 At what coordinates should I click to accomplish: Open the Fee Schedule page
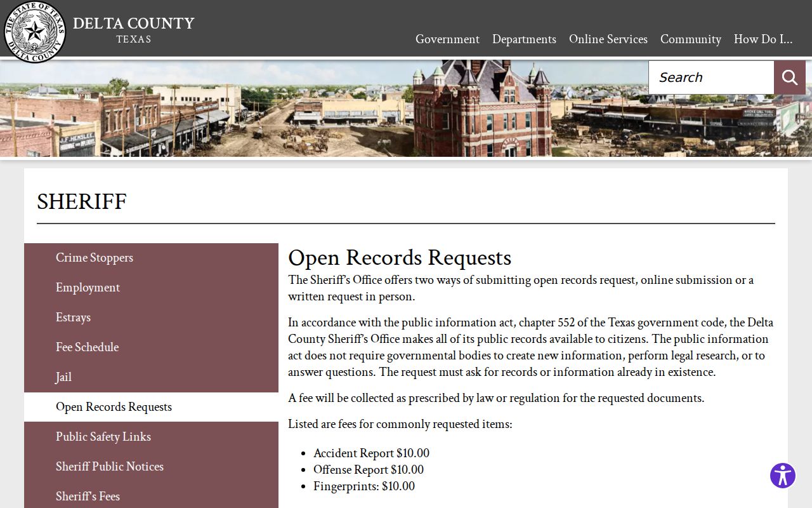coord(151,347)
